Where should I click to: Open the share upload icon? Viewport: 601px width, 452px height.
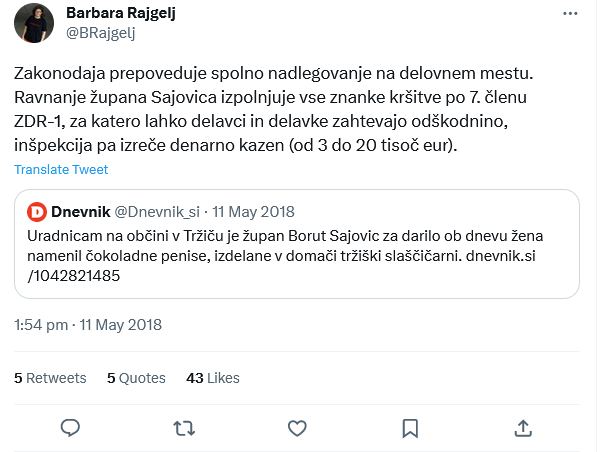click(x=523, y=428)
